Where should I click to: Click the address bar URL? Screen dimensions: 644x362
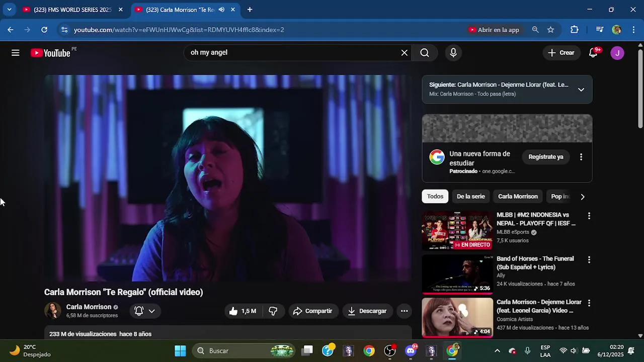pyautogui.click(x=179, y=30)
